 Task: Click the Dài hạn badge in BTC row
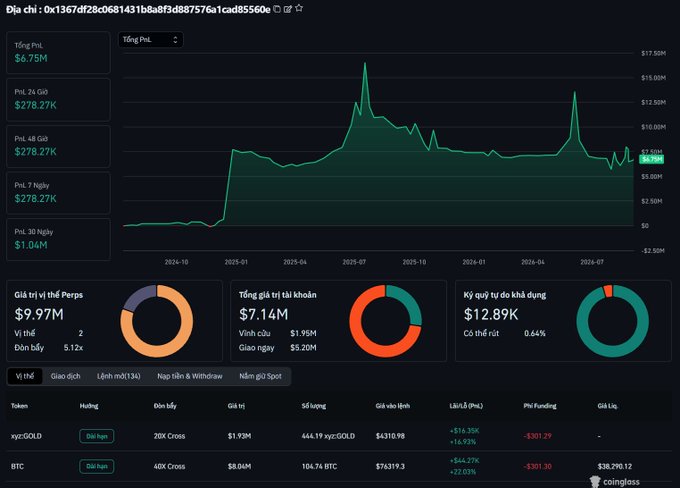pos(97,466)
